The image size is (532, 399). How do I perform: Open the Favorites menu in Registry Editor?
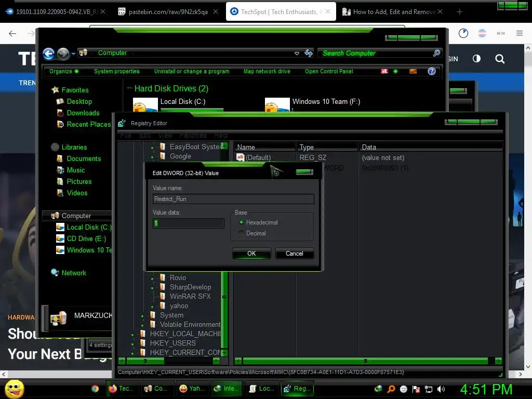(x=193, y=136)
